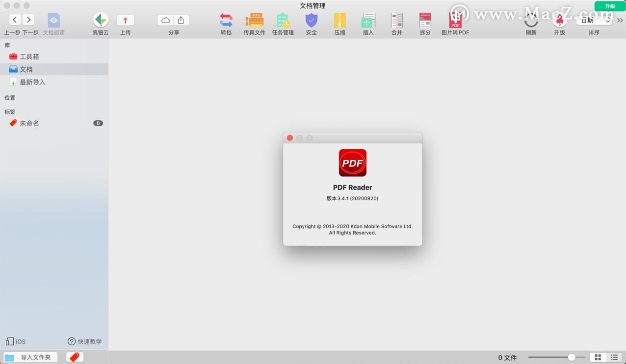Image resolution: width=626 pixels, height=364 pixels.
Task: Click the 库 section header
Action: (x=7, y=45)
